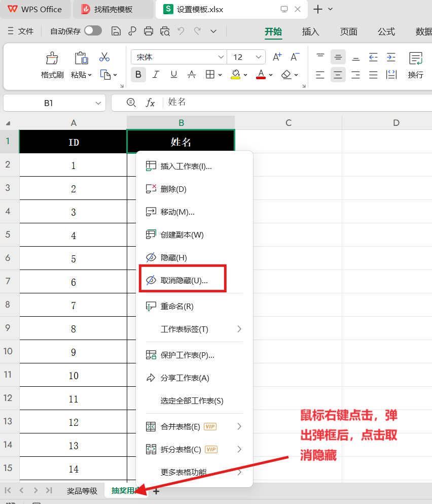Click the Cut scissors icon

tap(104, 57)
